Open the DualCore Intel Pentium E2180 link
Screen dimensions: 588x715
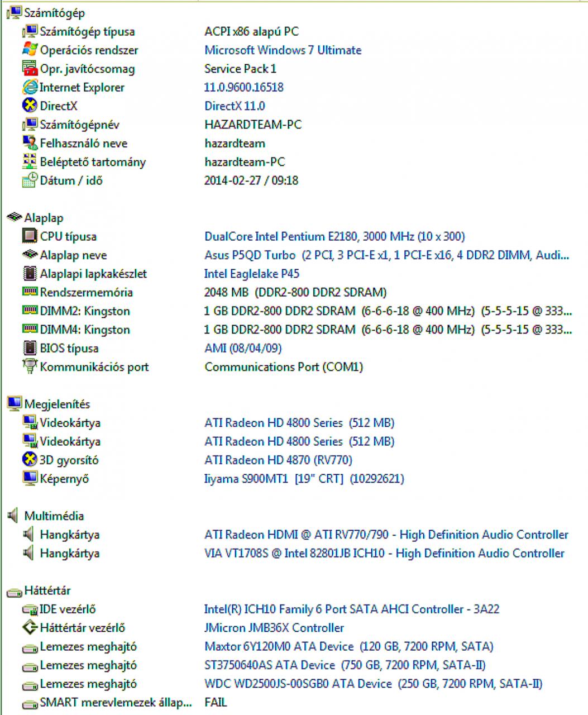[334, 236]
